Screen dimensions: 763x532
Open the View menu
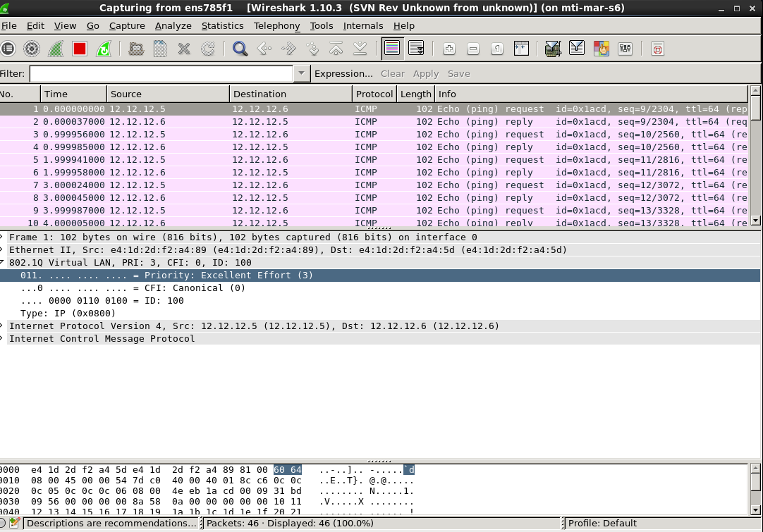point(65,26)
